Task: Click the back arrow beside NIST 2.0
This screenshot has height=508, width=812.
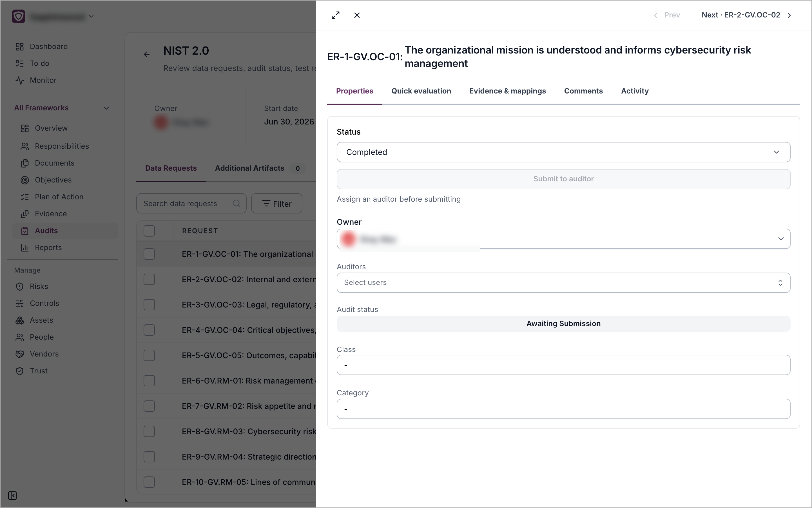Action: pos(146,54)
